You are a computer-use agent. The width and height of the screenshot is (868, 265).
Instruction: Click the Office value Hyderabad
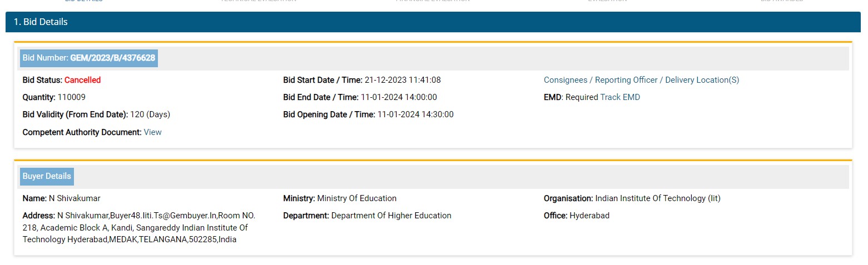(589, 216)
